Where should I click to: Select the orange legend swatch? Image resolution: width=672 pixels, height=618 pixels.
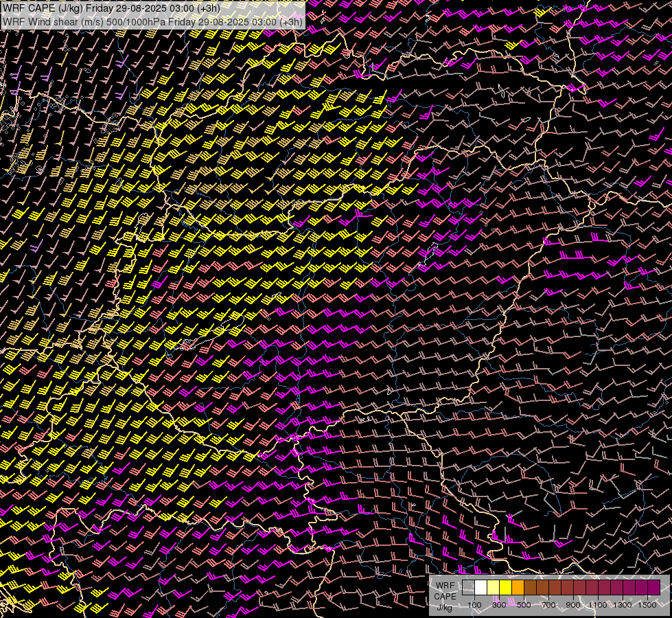[518, 588]
